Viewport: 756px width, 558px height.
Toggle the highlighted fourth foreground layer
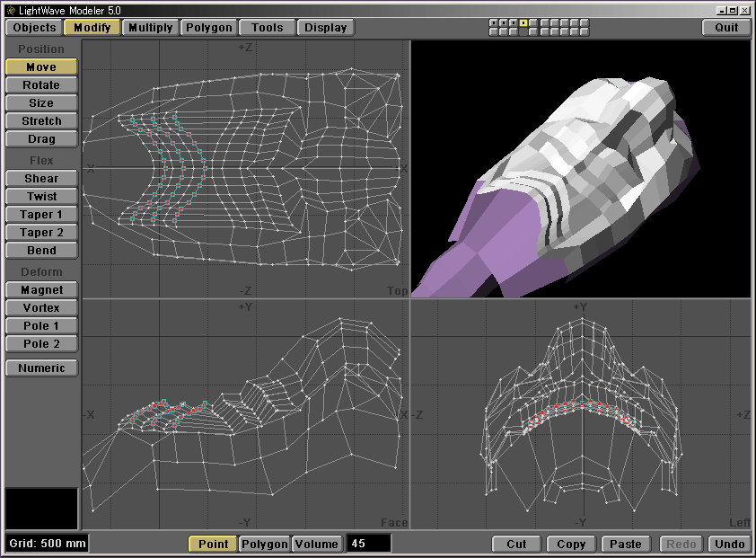tap(523, 22)
